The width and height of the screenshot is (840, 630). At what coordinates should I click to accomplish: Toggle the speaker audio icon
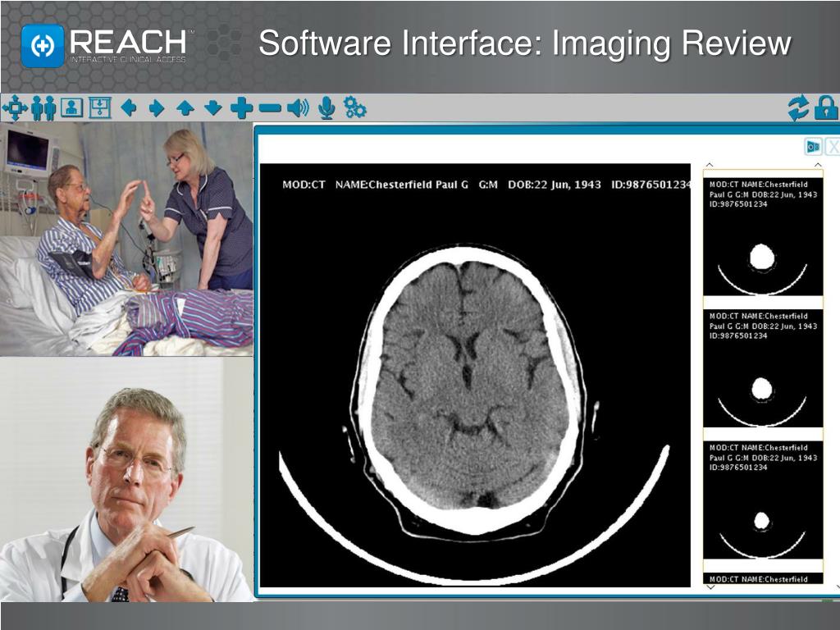[x=298, y=107]
